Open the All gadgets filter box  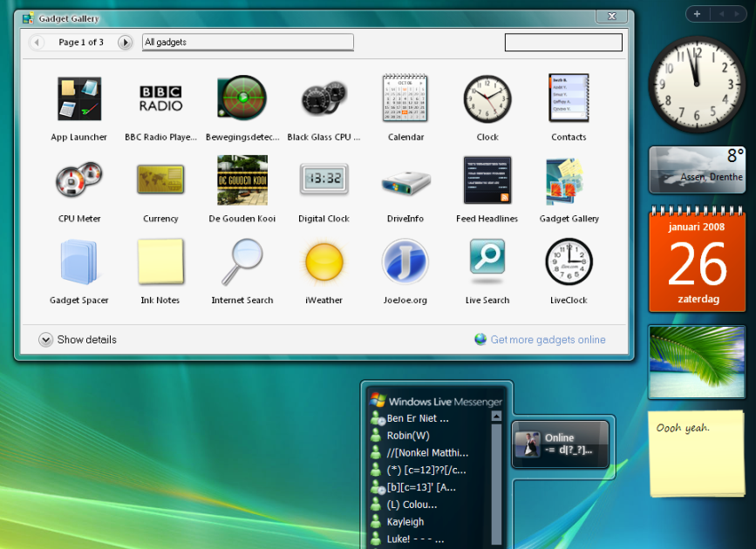tap(248, 42)
